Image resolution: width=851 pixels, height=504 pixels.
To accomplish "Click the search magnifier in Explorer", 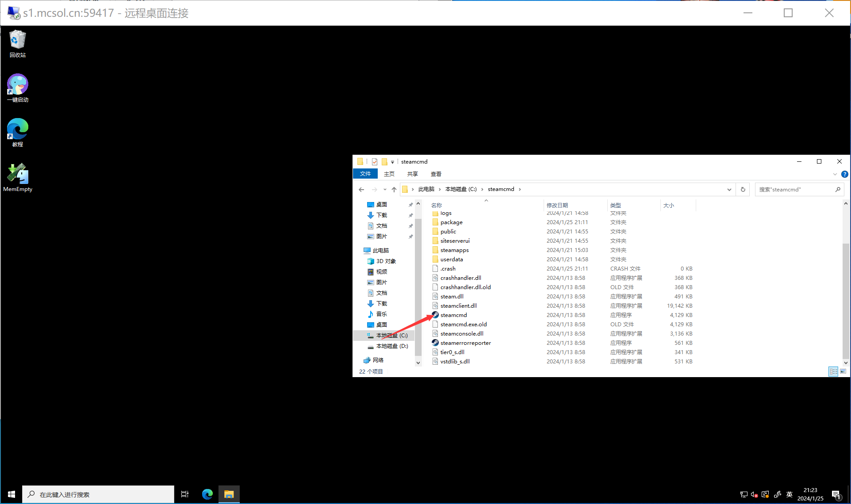I will pos(838,190).
